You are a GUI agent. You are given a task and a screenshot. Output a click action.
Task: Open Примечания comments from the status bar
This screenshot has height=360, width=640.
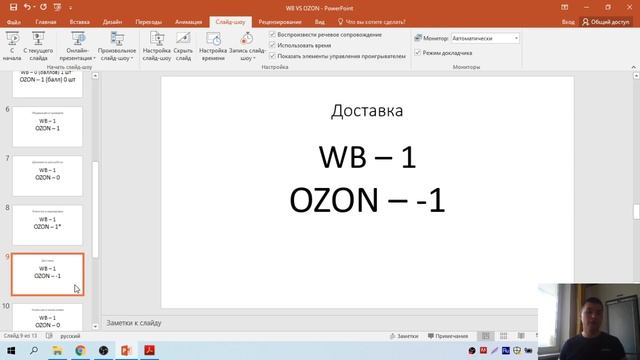[448, 336]
